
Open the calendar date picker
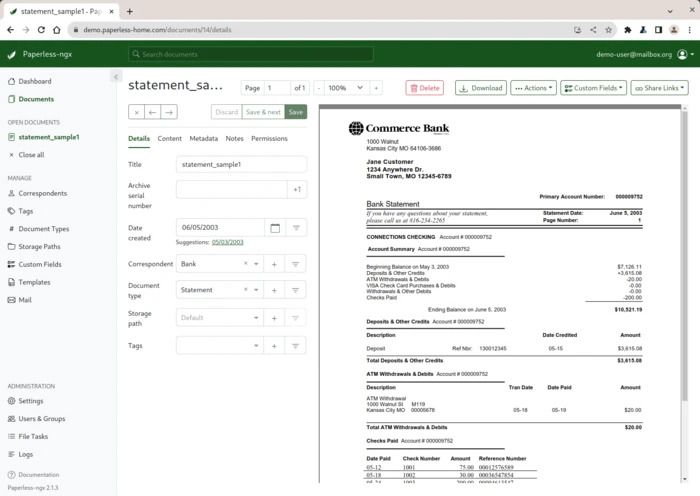275,228
